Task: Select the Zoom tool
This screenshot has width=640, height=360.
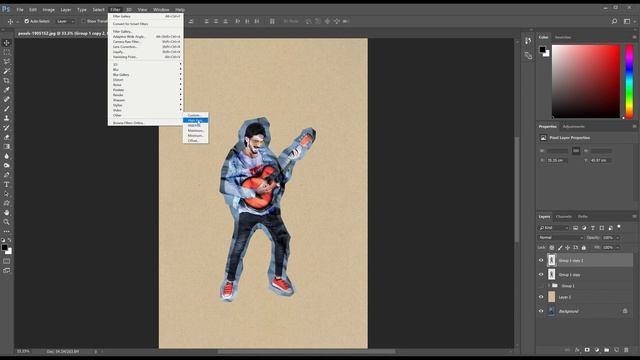Action: point(7,222)
